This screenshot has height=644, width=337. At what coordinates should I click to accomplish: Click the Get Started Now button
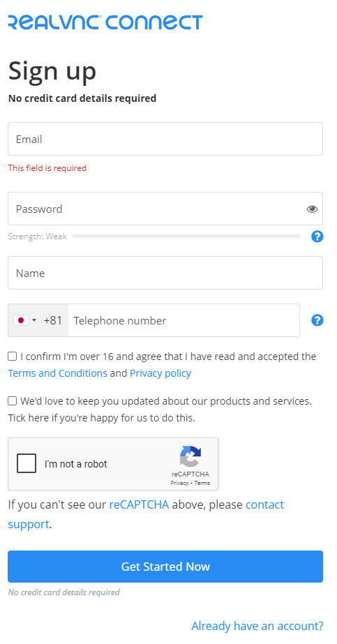[165, 567]
